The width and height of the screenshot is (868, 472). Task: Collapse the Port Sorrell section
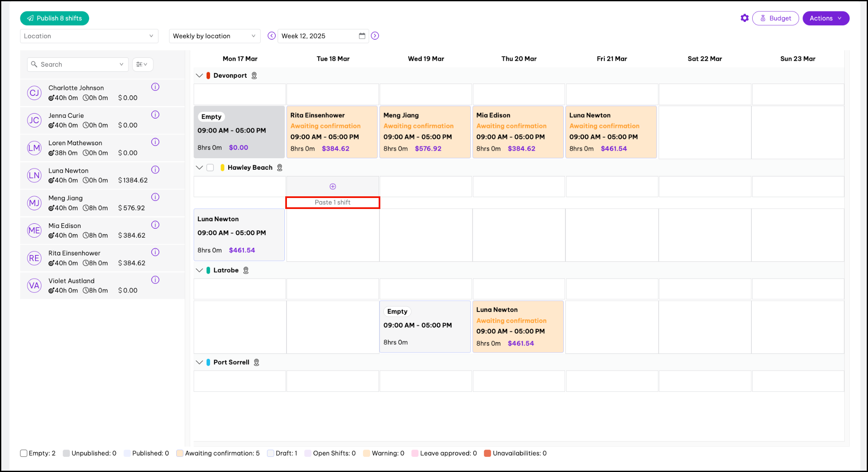[x=199, y=362]
